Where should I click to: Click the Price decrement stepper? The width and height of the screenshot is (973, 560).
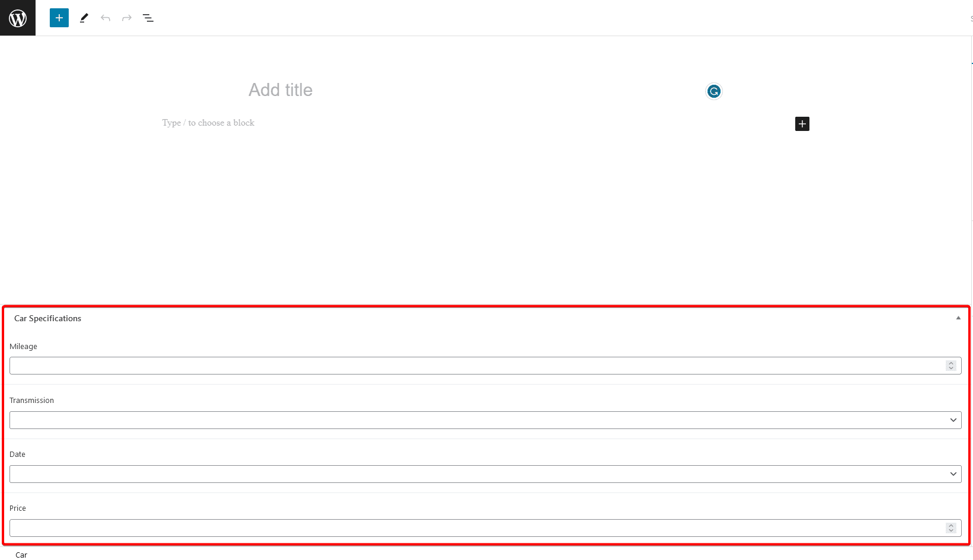(951, 530)
